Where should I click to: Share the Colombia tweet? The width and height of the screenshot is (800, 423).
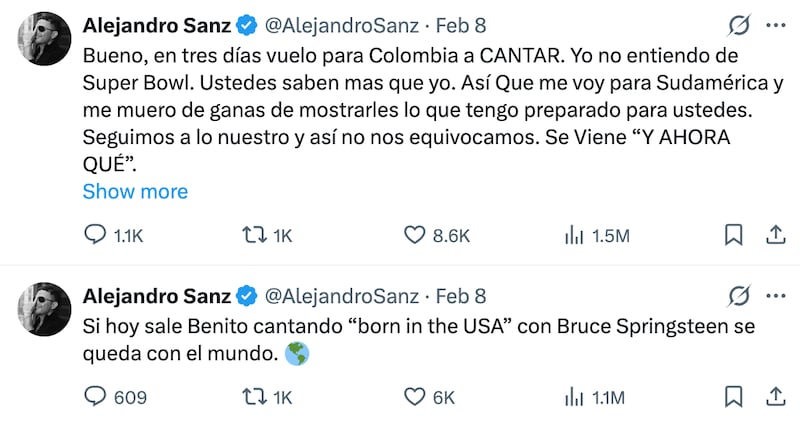[774, 235]
